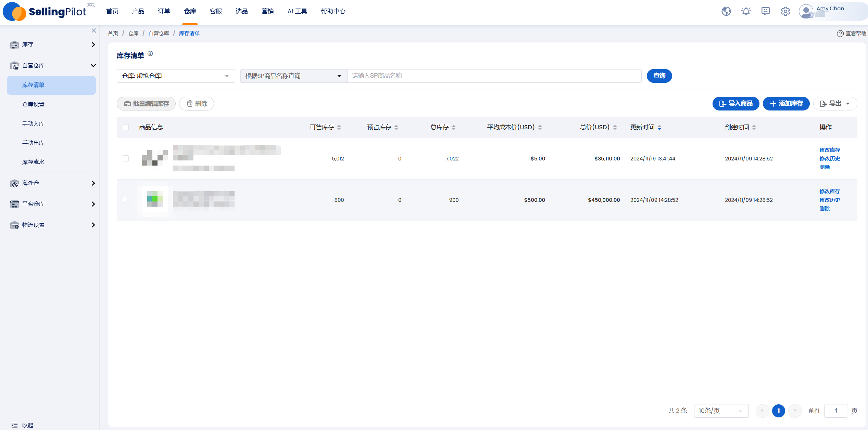The height and width of the screenshot is (430, 868).
Task: Click the 库存 sidebar warehouse icon
Action: tap(14, 45)
